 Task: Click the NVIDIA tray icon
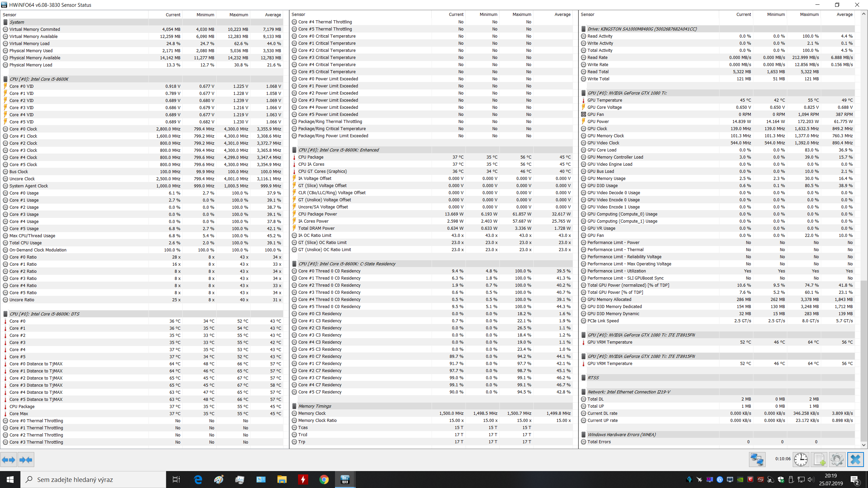click(740, 480)
